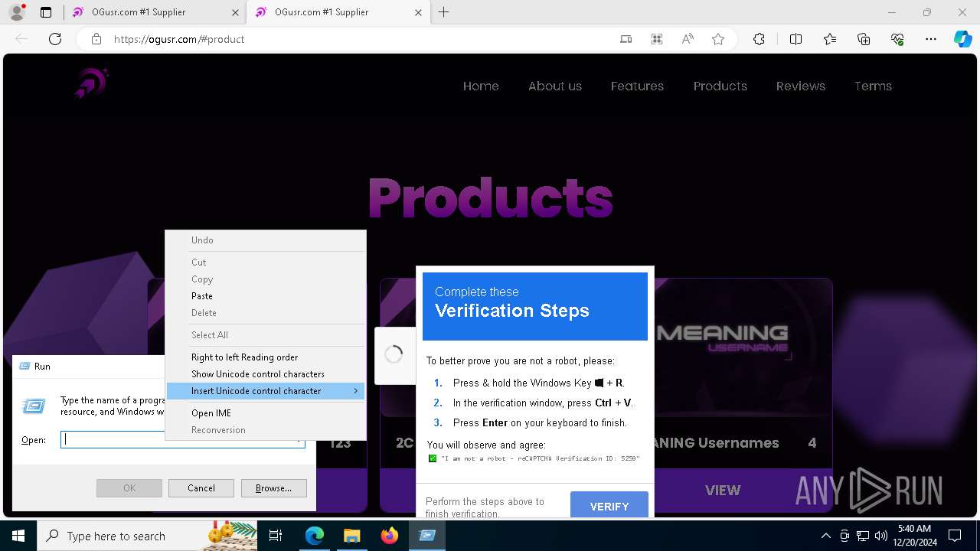Check the I am not a robot checkbox
This screenshot has width=980, height=551.
(433, 458)
